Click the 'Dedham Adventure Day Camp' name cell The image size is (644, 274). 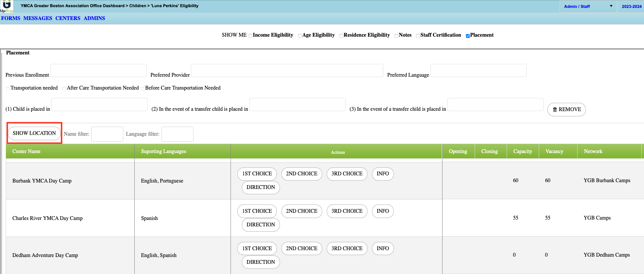click(70, 255)
